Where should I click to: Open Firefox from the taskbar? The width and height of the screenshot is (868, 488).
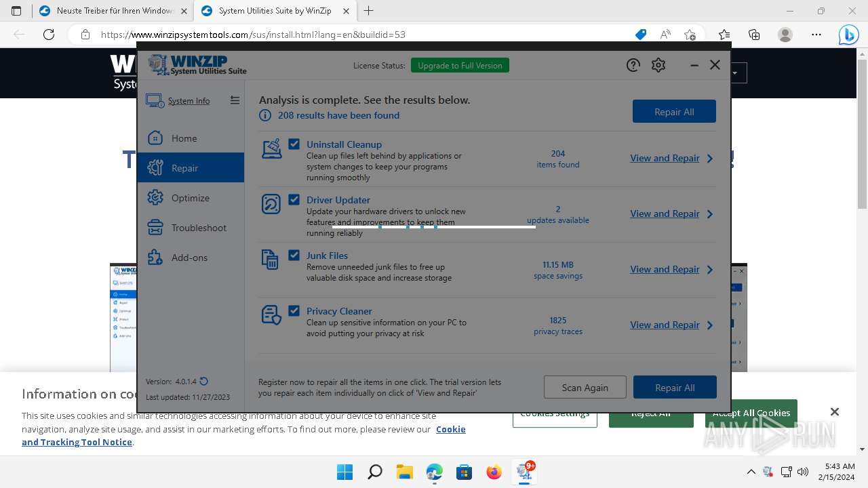[494, 472]
